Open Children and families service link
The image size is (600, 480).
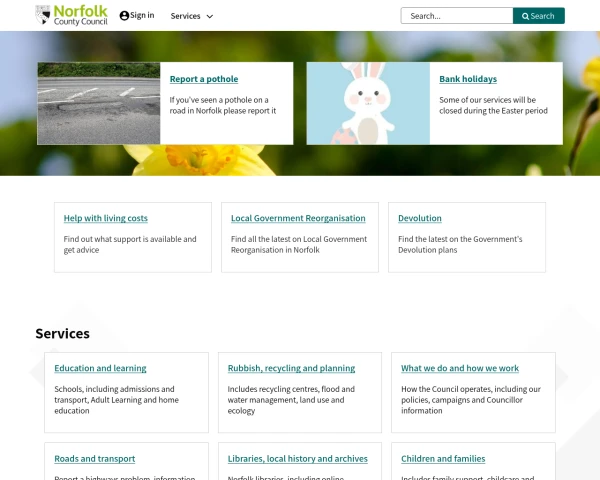[443, 459]
